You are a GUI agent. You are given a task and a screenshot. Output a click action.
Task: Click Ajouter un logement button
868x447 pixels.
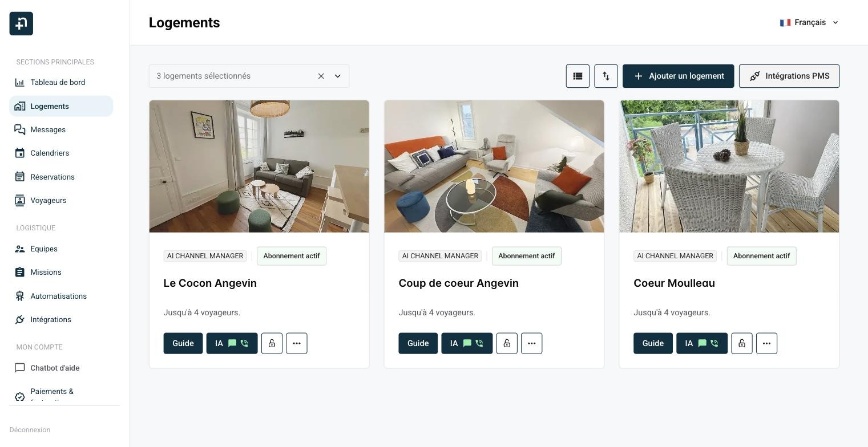pyautogui.click(x=678, y=76)
